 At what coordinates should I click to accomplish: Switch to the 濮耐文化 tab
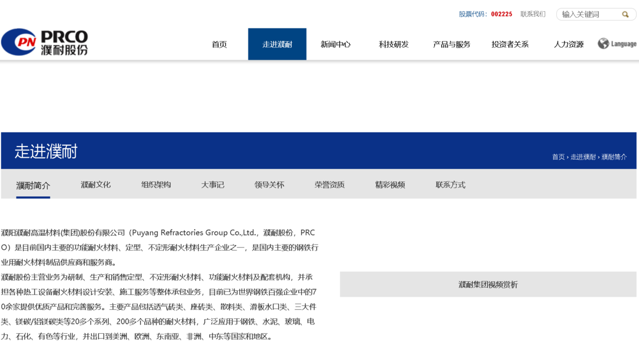[95, 185]
